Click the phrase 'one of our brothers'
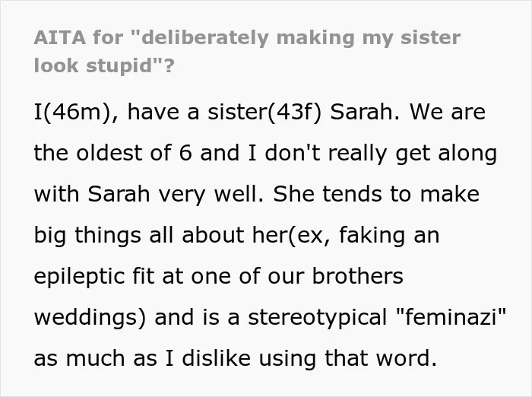This screenshot has height=397, width=532. 297,276
